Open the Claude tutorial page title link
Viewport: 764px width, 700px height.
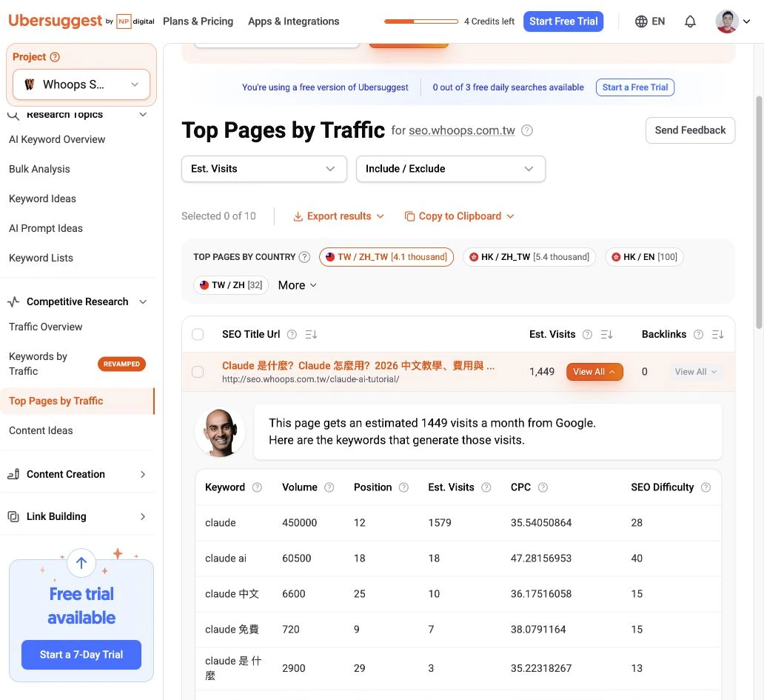point(358,366)
